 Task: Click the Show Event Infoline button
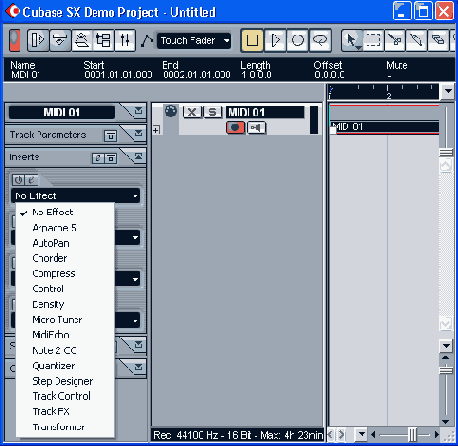tap(60, 40)
